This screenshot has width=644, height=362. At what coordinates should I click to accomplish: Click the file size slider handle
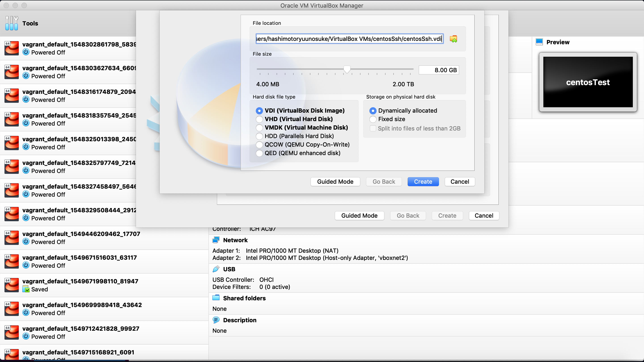coord(347,69)
